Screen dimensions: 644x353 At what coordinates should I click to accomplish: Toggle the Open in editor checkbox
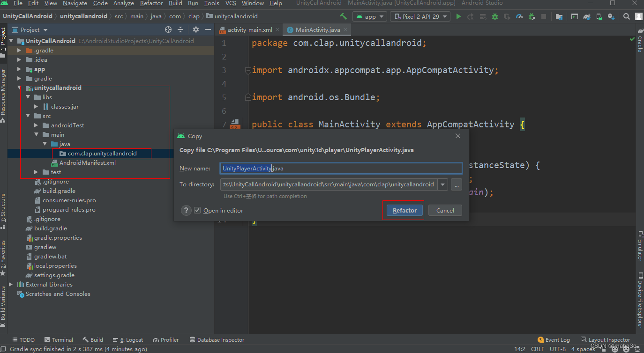[x=197, y=210]
